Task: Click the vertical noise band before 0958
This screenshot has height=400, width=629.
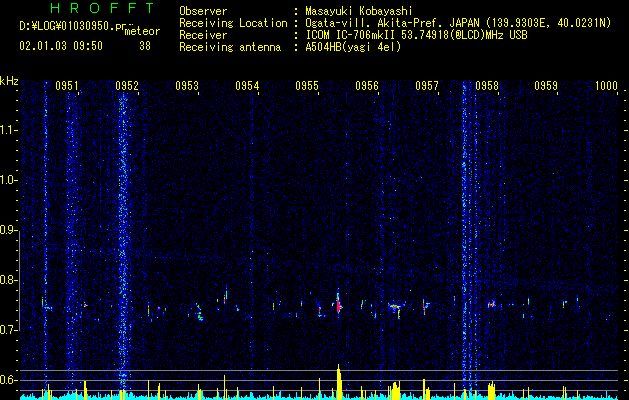Action: [465, 237]
